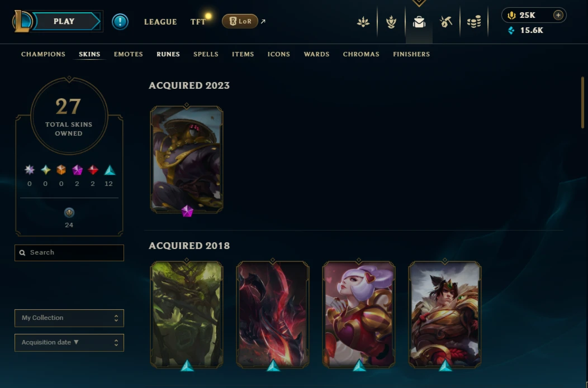Open the Acquisition date sort dropdown
This screenshot has height=388, width=588.
(69, 343)
